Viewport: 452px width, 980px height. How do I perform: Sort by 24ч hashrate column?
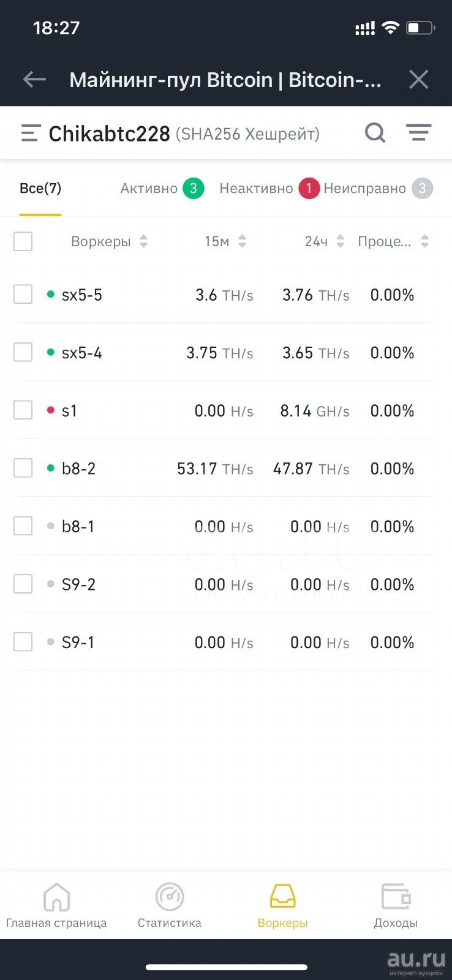point(341,241)
